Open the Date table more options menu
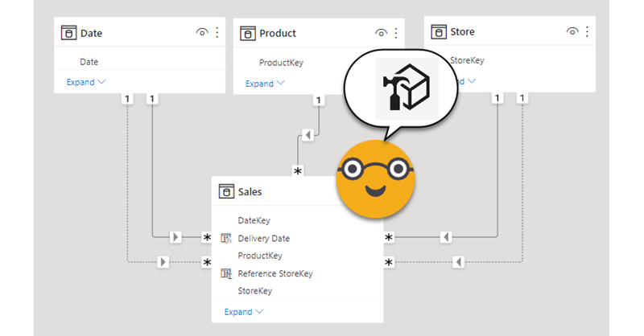This screenshot has height=336, width=644. (217, 33)
